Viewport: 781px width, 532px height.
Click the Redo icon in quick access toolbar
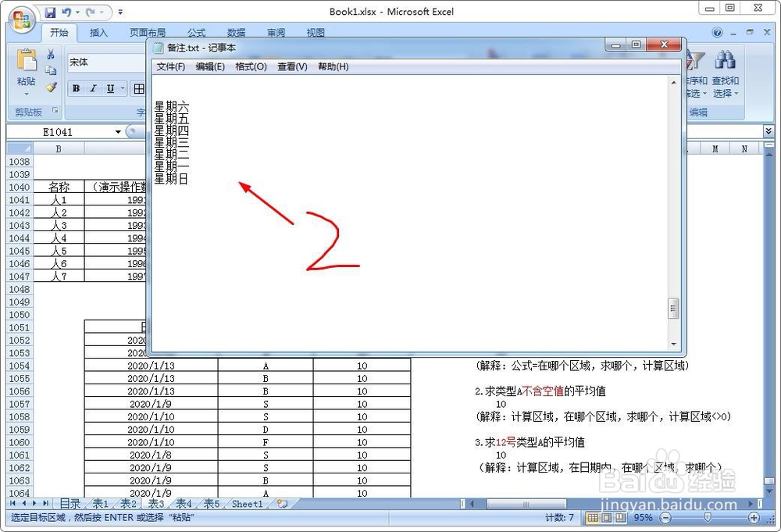pos(90,12)
